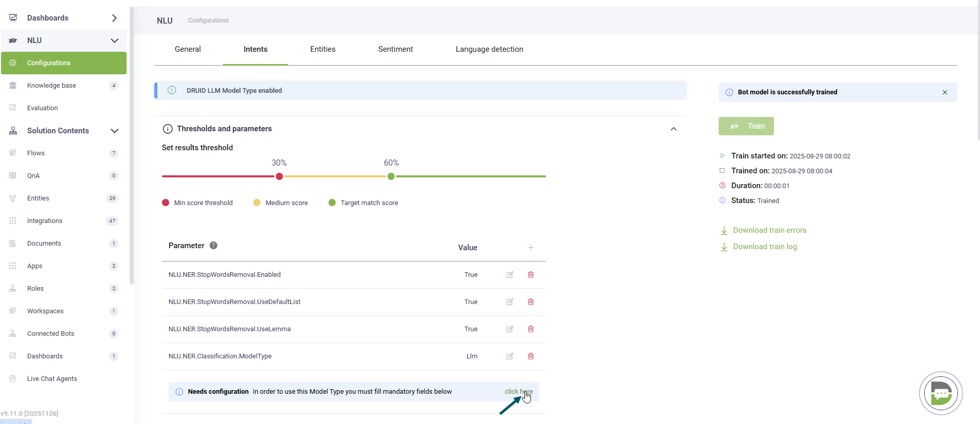Open the Parameter help question mark

coord(214,246)
